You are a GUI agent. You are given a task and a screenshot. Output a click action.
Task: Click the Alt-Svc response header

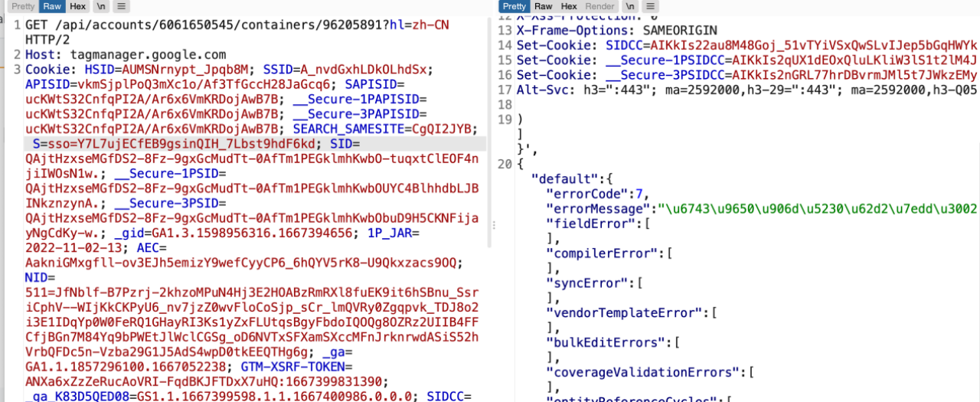click(x=747, y=90)
